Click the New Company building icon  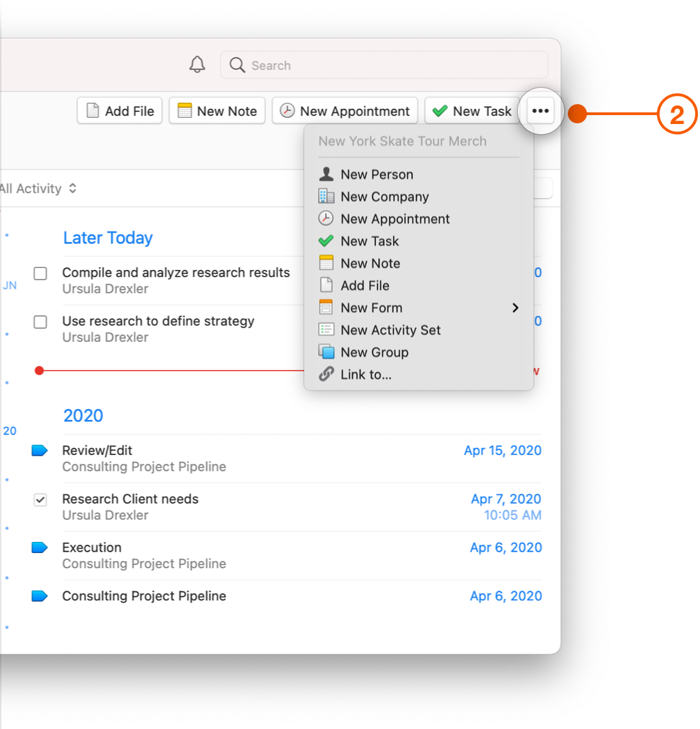point(327,197)
